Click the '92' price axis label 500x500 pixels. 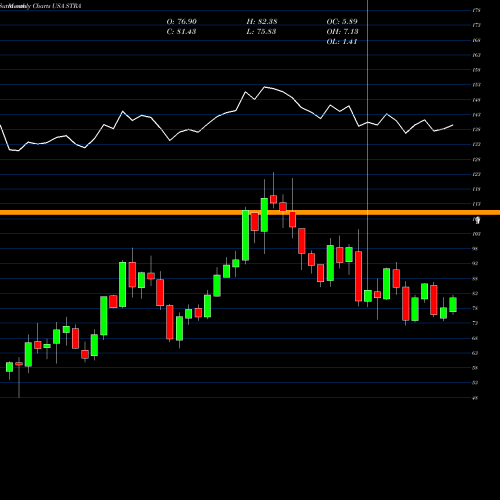tap(475, 263)
